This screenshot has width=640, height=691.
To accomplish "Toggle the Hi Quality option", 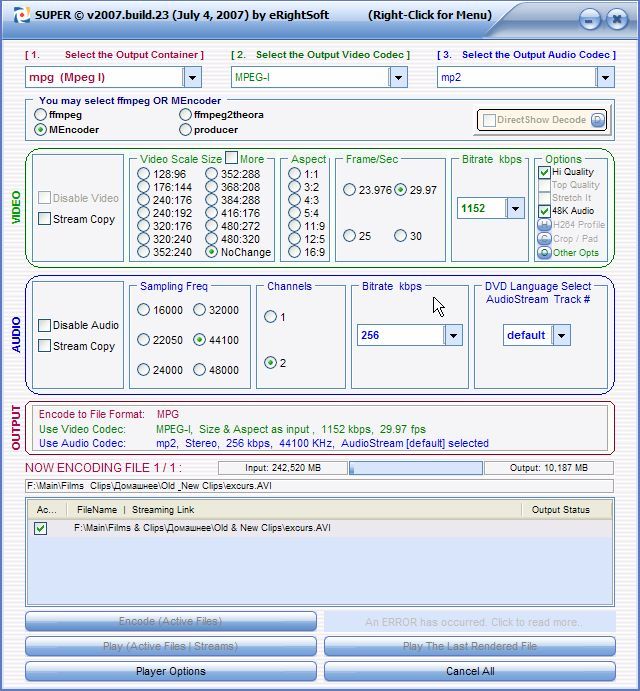I will (x=544, y=172).
